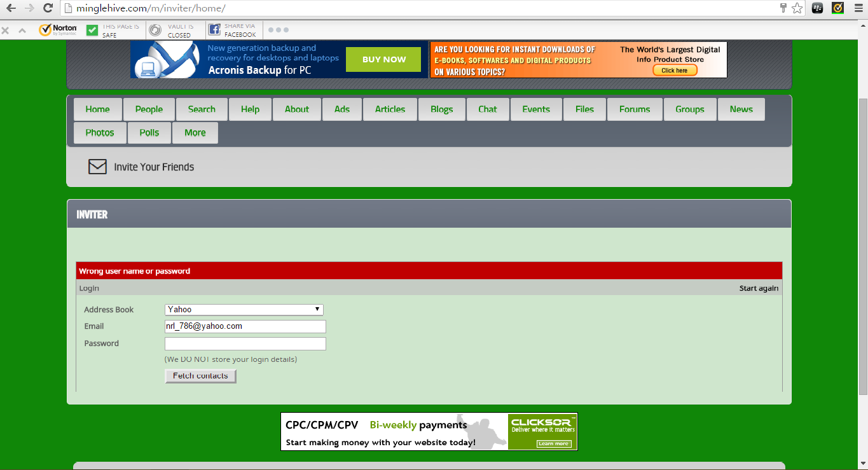This screenshot has height=470, width=868.
Task: Click the 'Invite Your Friends' heading text
Action: click(x=154, y=167)
